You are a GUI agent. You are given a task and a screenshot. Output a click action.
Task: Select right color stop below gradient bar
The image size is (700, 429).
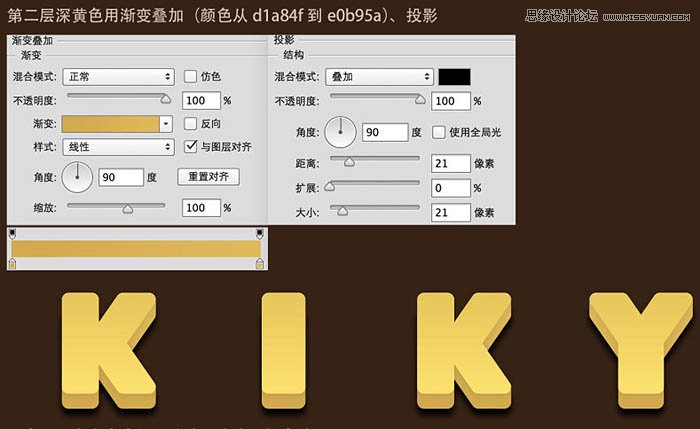[x=259, y=263]
